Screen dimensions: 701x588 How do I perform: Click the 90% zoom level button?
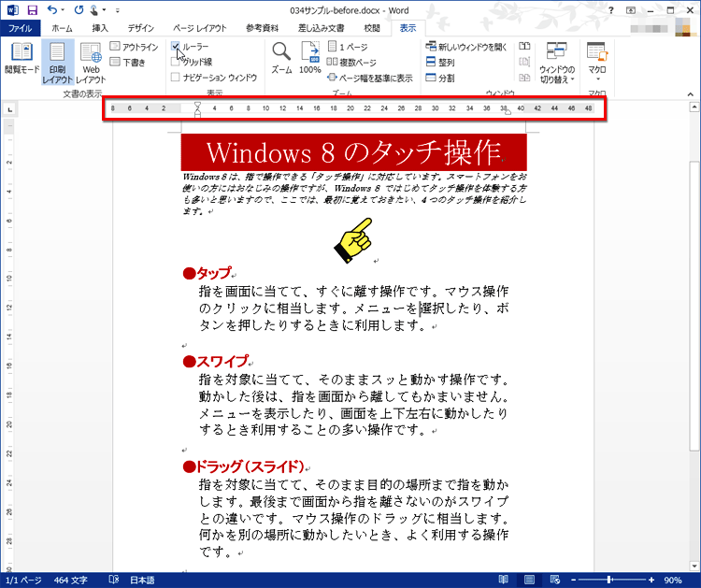(x=672, y=580)
